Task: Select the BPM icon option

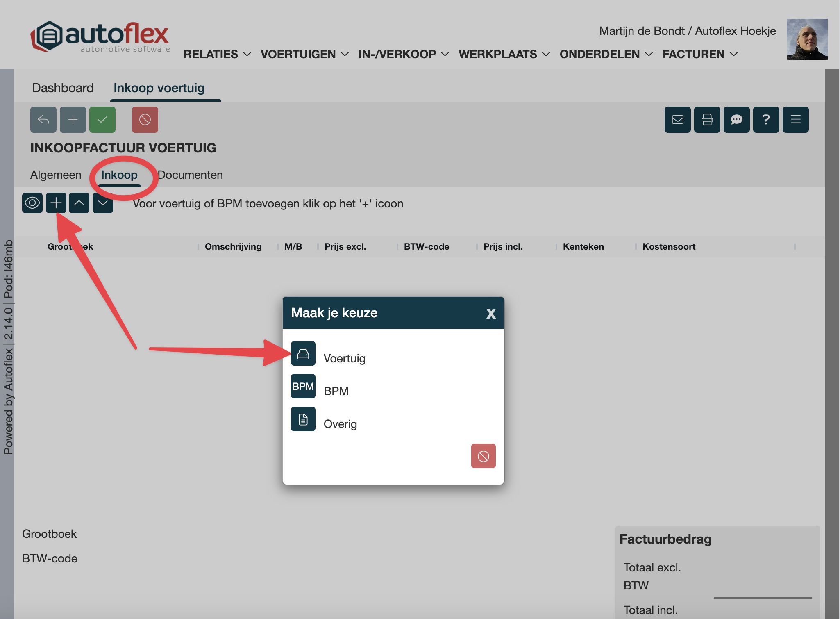Action: point(303,386)
